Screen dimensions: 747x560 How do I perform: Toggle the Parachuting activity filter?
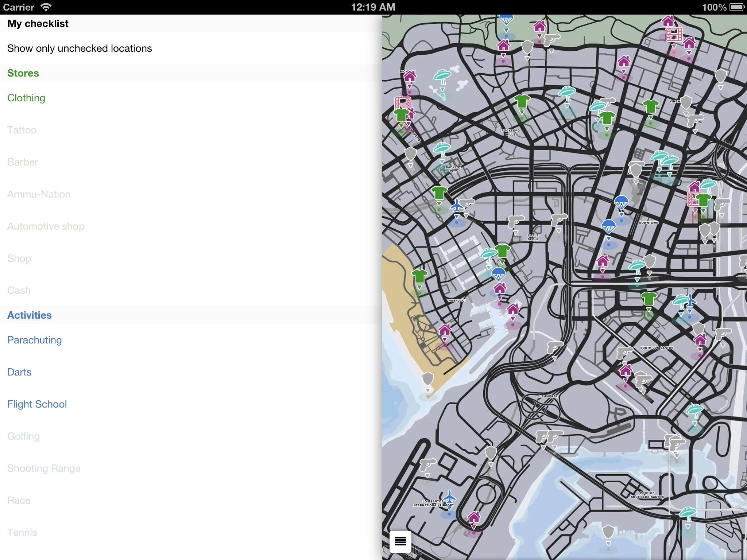[x=191, y=340]
